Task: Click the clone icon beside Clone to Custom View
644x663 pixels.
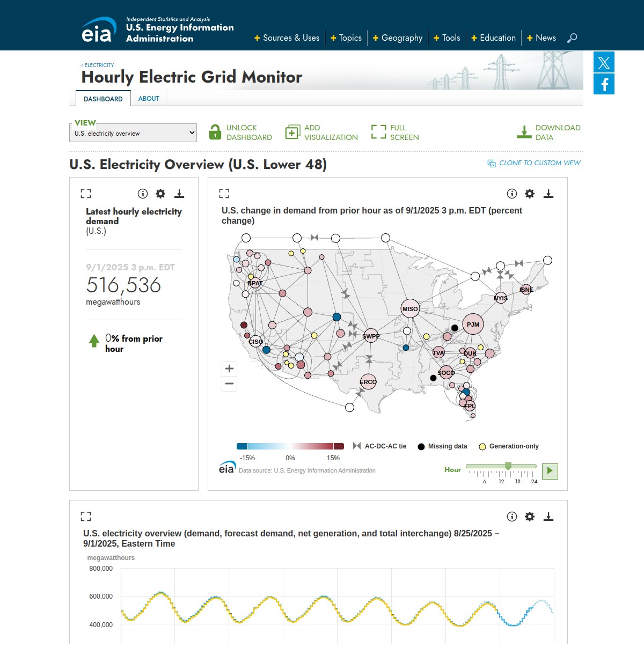Action: pos(492,163)
